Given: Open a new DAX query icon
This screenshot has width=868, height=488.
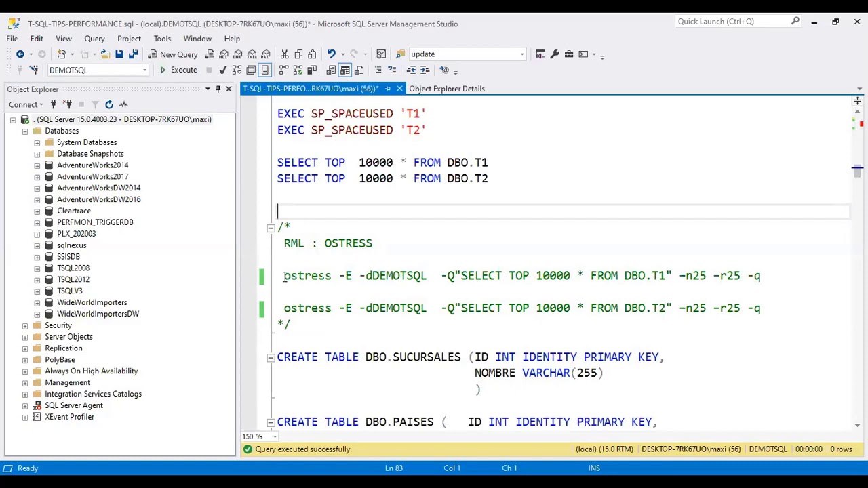Looking at the screenshot, I should [266, 54].
